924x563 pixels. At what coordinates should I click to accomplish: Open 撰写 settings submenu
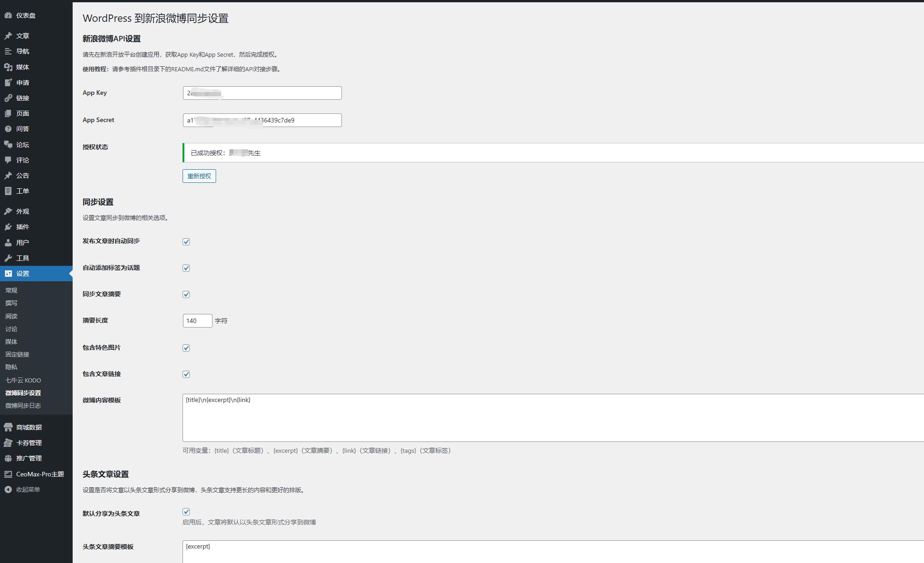click(11, 303)
